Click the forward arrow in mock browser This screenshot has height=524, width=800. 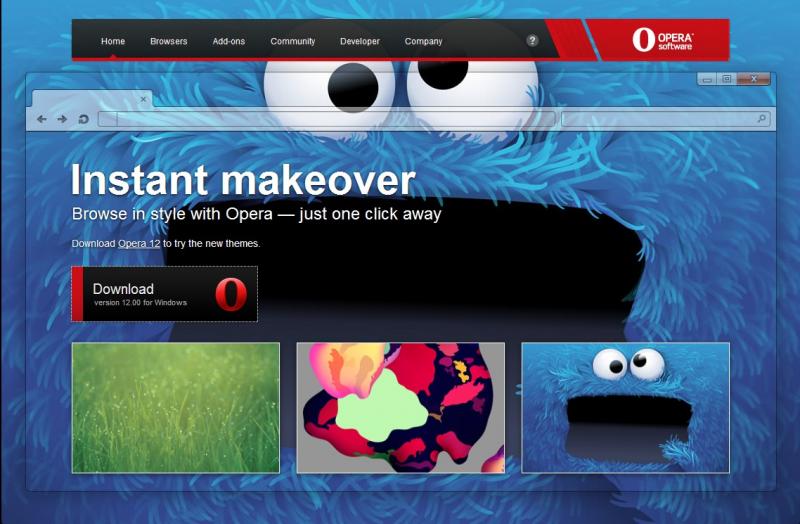click(x=62, y=119)
